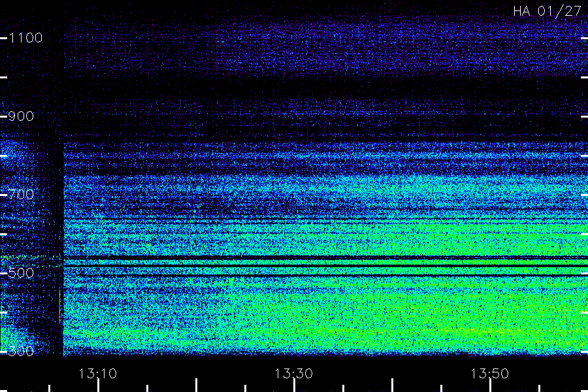Click the 13:10 time axis label

[x=97, y=374]
